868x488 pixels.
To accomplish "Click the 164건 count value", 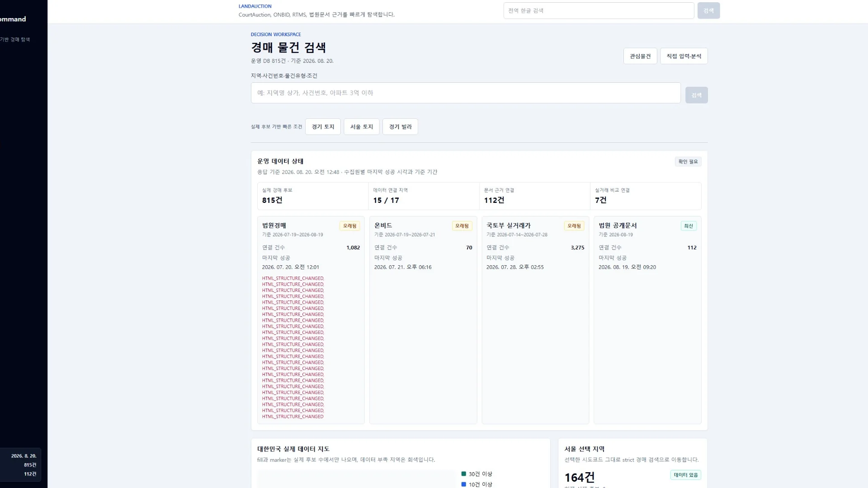I will pyautogui.click(x=580, y=477).
